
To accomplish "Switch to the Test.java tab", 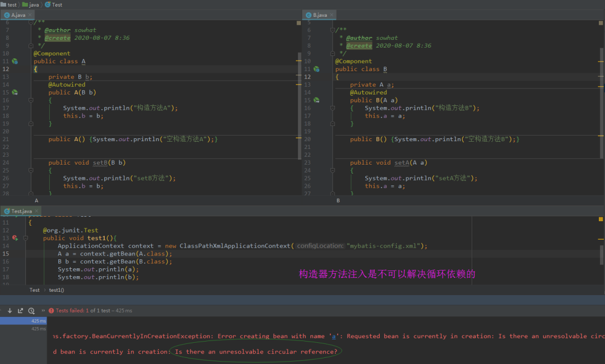I will click(21, 211).
